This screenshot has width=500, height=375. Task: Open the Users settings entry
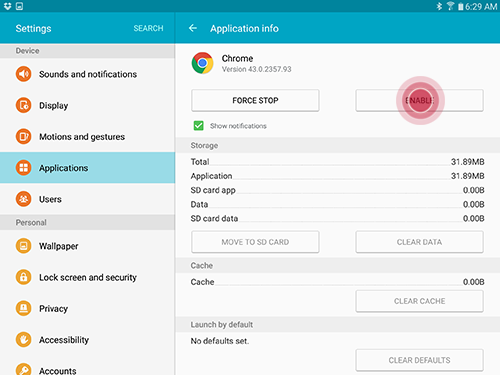tap(87, 199)
